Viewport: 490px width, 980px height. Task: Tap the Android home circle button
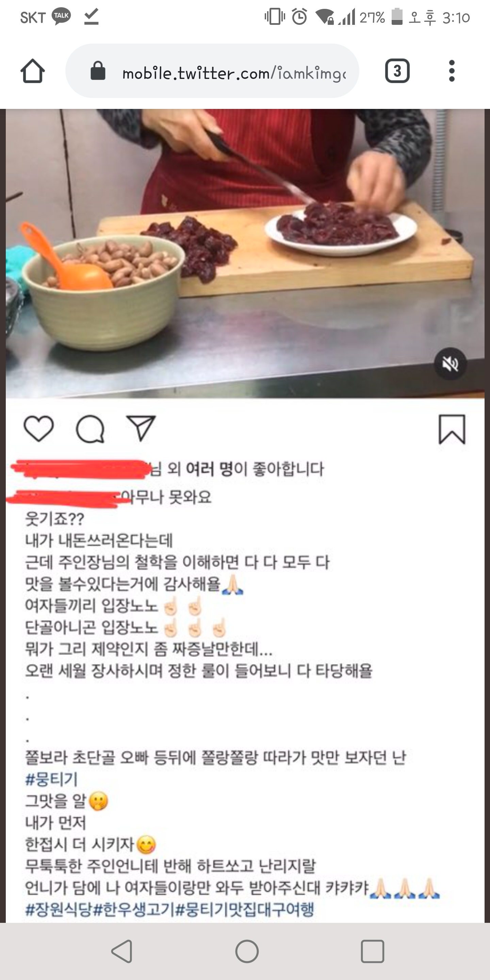pos(247,951)
